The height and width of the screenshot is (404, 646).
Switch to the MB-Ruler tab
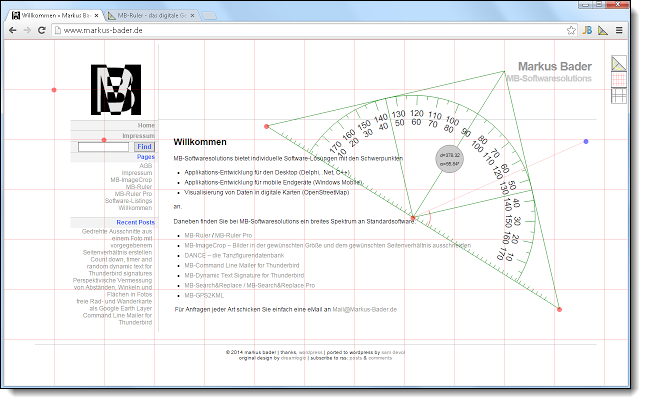(x=152, y=16)
